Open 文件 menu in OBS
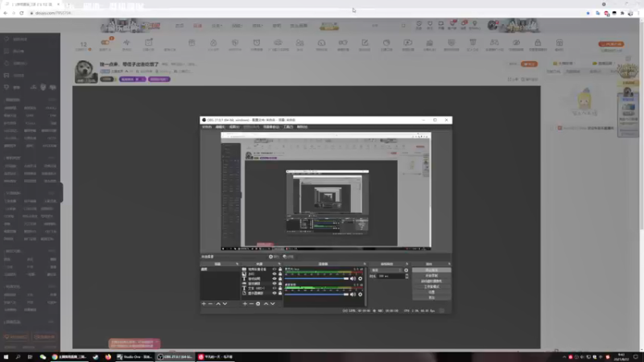The image size is (644, 362). tap(207, 127)
